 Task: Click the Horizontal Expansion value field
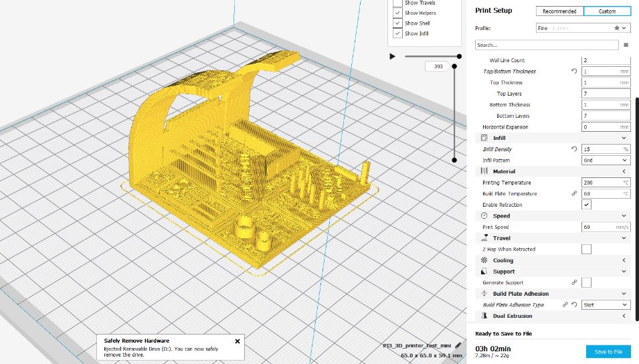tap(606, 126)
